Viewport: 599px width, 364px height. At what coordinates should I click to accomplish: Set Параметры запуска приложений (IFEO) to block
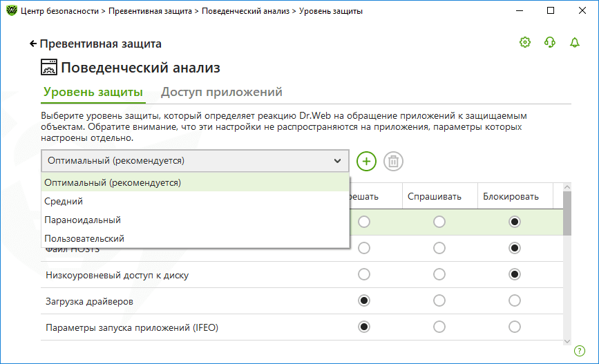tap(515, 327)
